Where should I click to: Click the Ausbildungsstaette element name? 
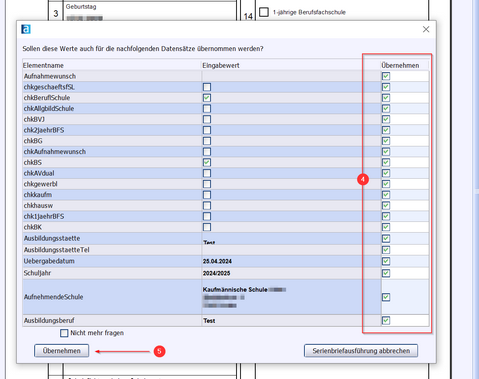(x=52, y=239)
